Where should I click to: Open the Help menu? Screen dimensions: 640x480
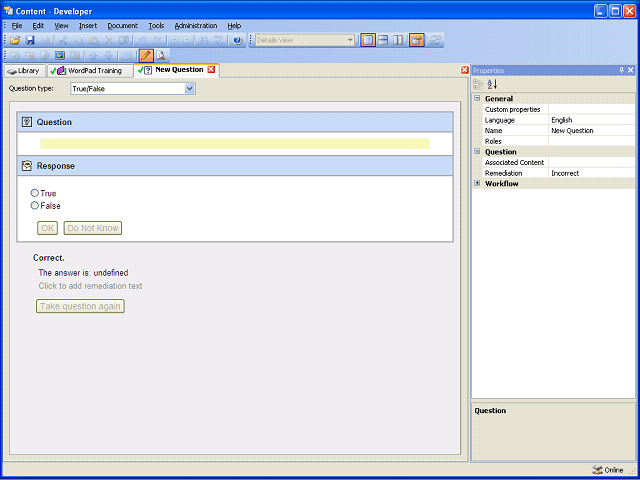[234, 25]
